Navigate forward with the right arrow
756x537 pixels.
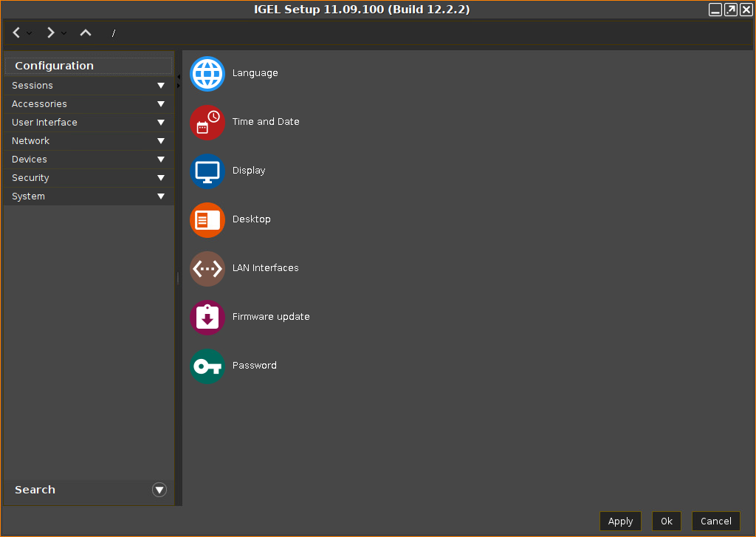click(x=50, y=33)
